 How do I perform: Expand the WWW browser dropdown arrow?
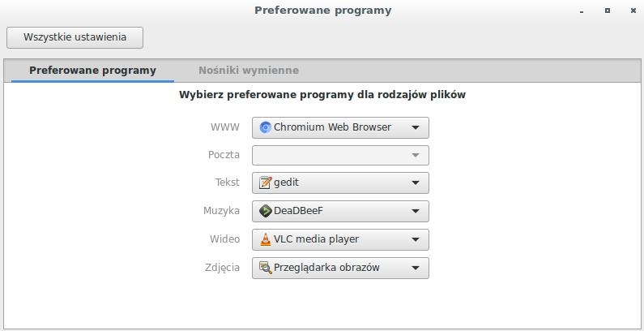tap(415, 127)
